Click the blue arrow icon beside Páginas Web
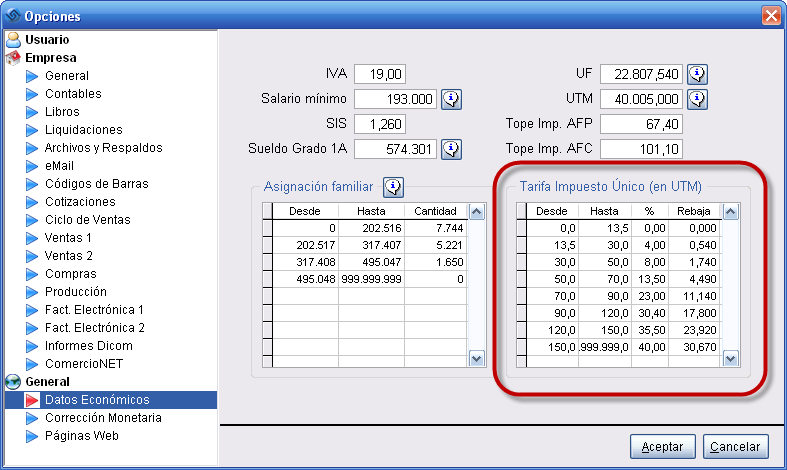 click(32, 436)
